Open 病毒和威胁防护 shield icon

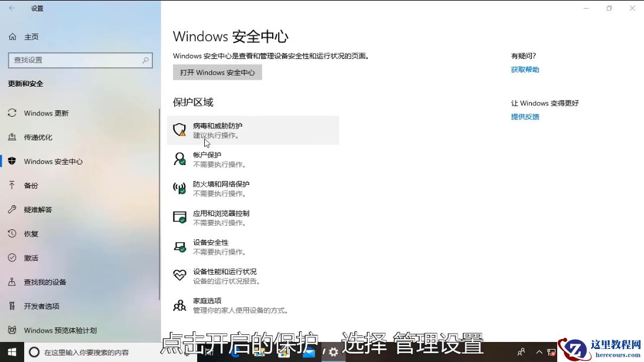(179, 129)
